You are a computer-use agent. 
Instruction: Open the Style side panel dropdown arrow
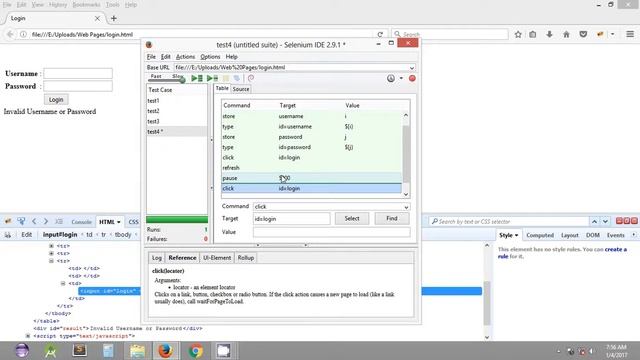point(516,236)
